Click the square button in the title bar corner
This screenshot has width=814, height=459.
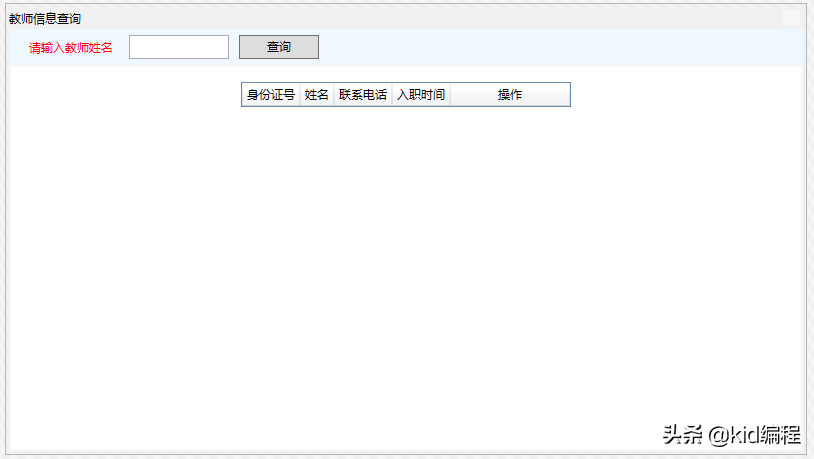coord(792,18)
